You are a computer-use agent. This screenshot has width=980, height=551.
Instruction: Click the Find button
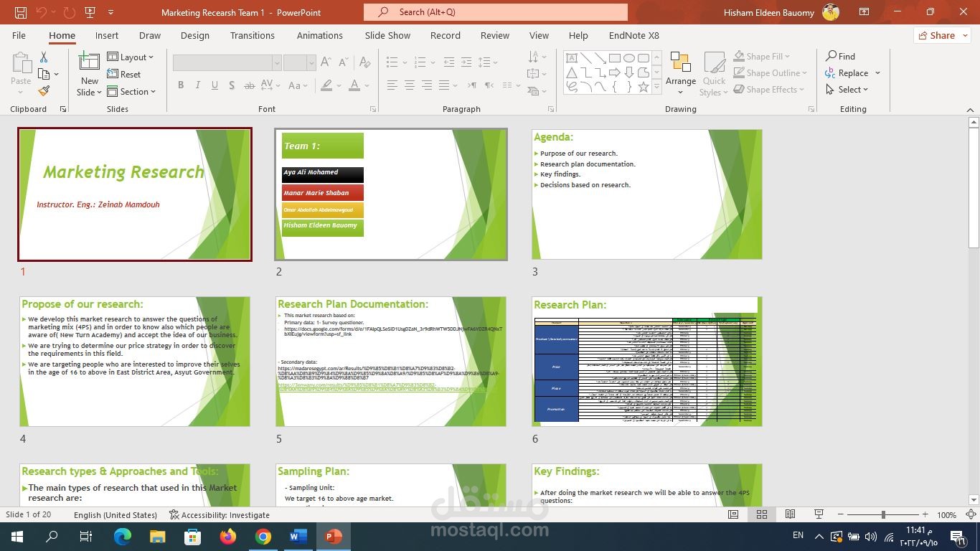[840, 56]
